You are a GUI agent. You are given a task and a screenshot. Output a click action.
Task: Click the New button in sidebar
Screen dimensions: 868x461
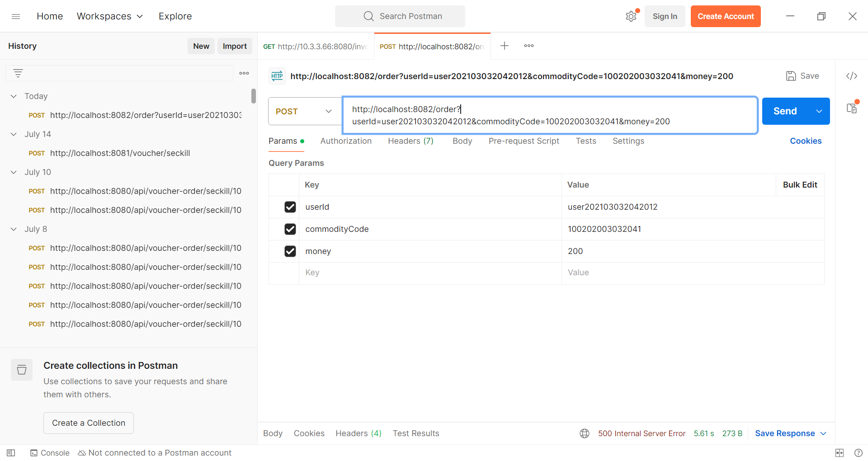(x=201, y=46)
